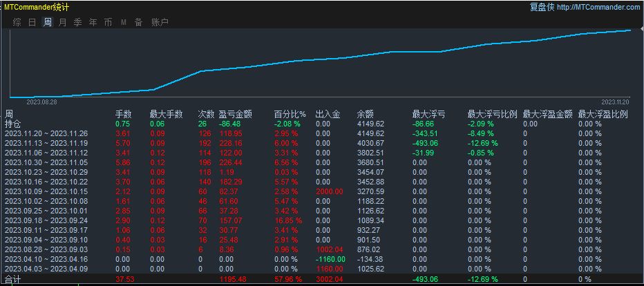
Task: Click the 最大手数 column header
Action: pyautogui.click(x=167, y=114)
